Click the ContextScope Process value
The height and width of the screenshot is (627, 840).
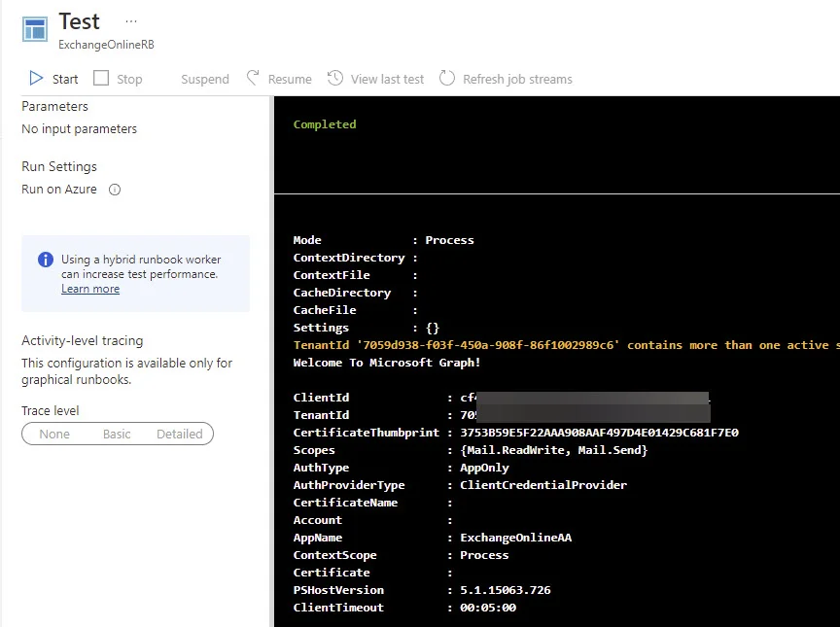click(484, 555)
